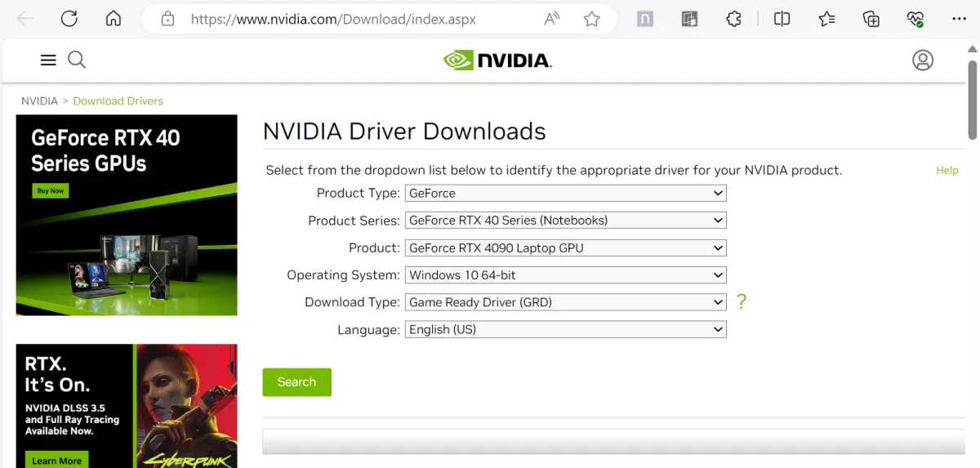Click Learn More on RTX banner

click(56, 461)
